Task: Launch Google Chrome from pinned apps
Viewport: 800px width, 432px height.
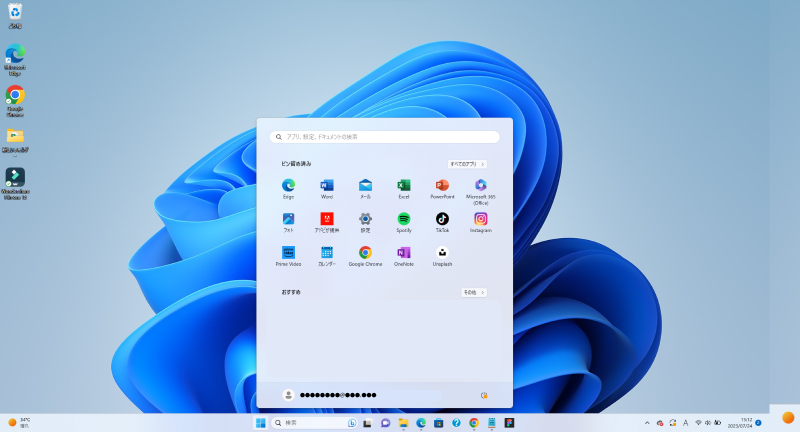Action: [365, 257]
